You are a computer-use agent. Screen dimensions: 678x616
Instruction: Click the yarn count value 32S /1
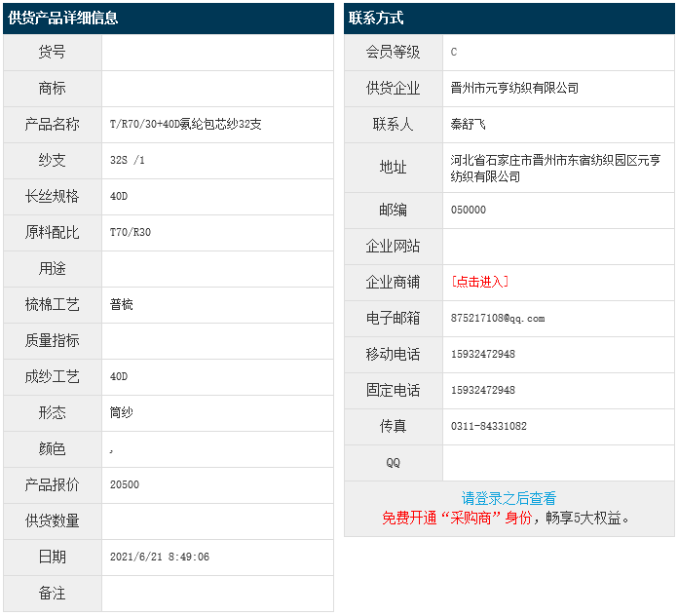pos(128,160)
